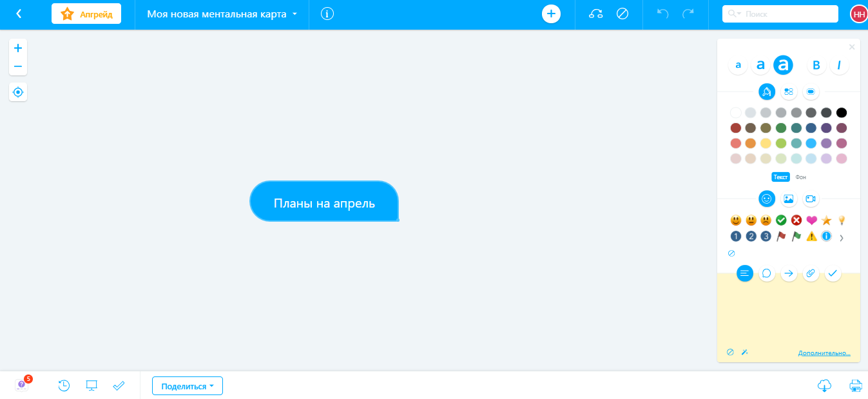
Task: Click the print icon
Action: 855,385
